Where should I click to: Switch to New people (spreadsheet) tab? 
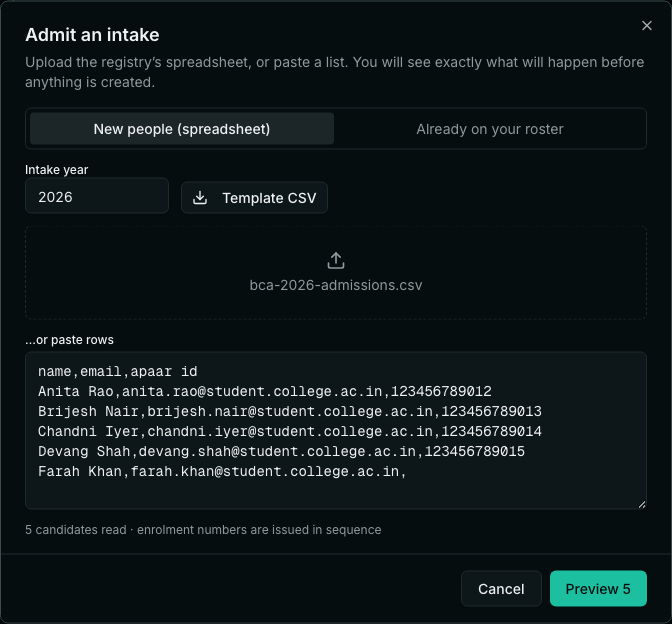coord(182,129)
